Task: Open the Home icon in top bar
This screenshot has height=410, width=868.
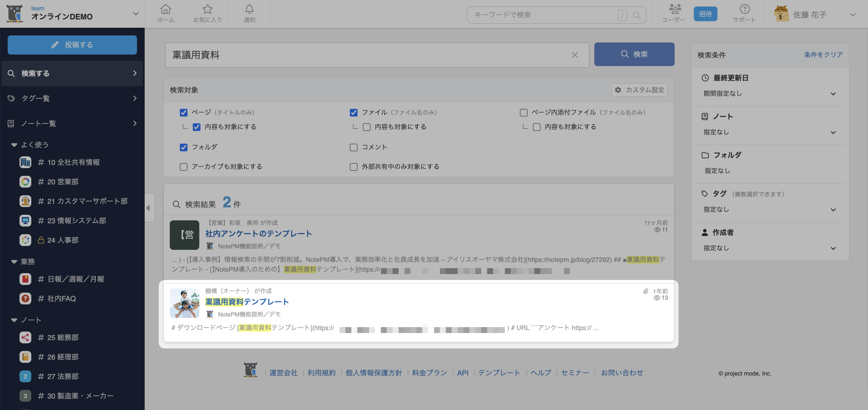Action: (x=165, y=9)
